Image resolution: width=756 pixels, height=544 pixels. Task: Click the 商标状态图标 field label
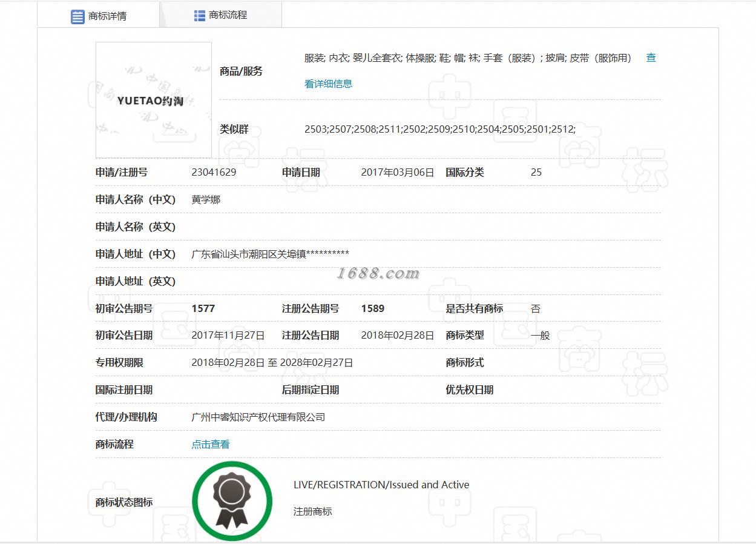[x=124, y=502]
